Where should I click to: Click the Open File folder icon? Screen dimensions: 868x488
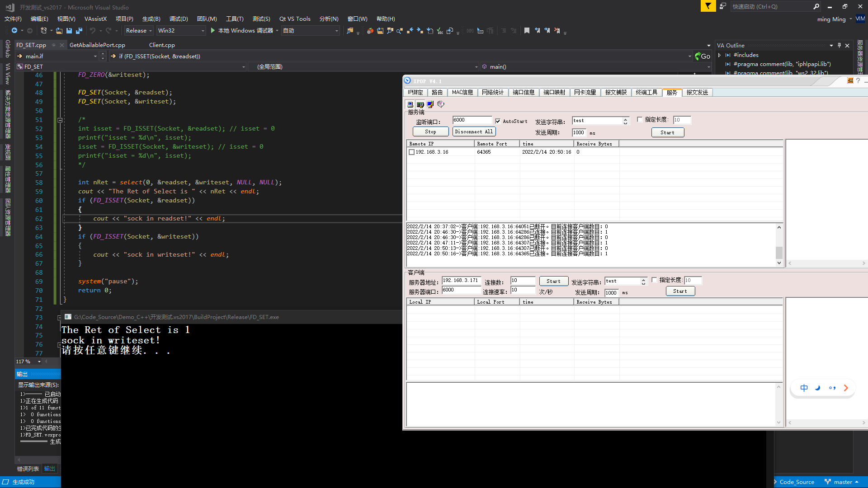pyautogui.click(x=59, y=31)
